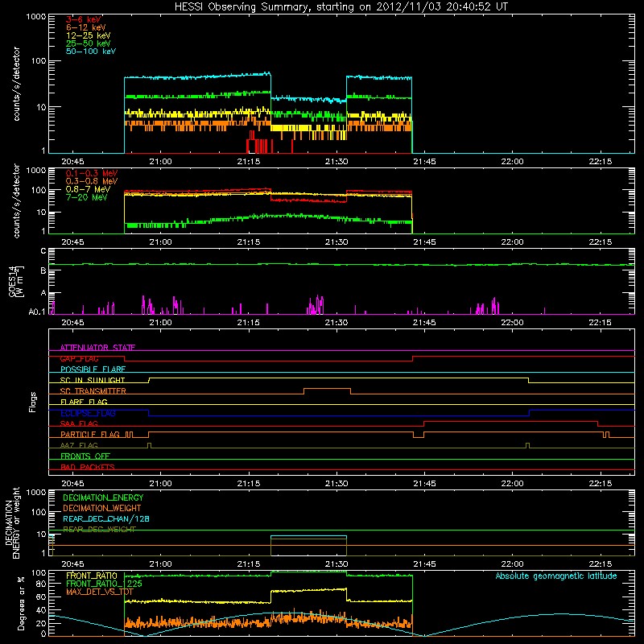Click the AAZ_FLAG label
This screenshot has height=644, width=644.
tap(79, 445)
